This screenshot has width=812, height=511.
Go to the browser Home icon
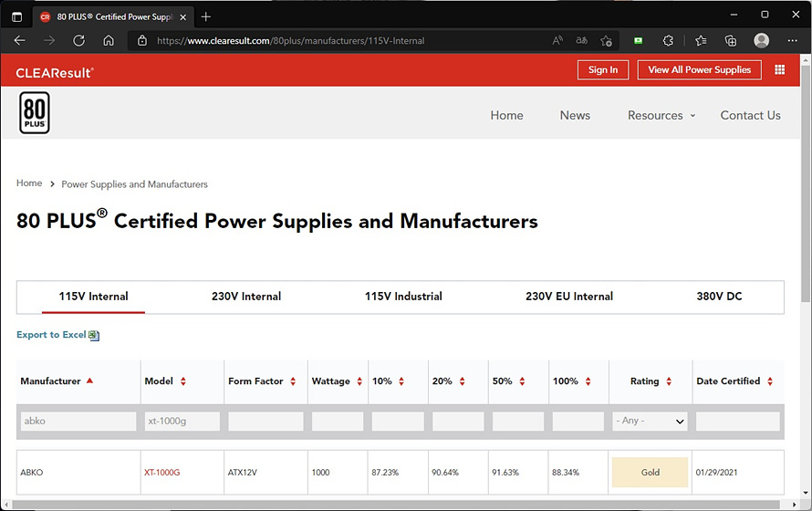pyautogui.click(x=109, y=40)
